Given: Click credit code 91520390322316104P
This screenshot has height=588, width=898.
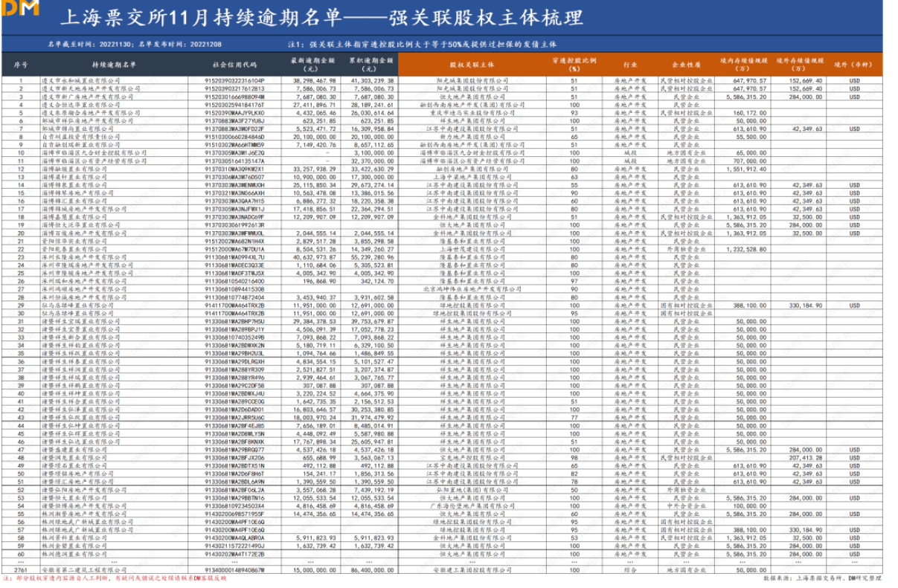Looking at the screenshot, I should coord(234,80).
